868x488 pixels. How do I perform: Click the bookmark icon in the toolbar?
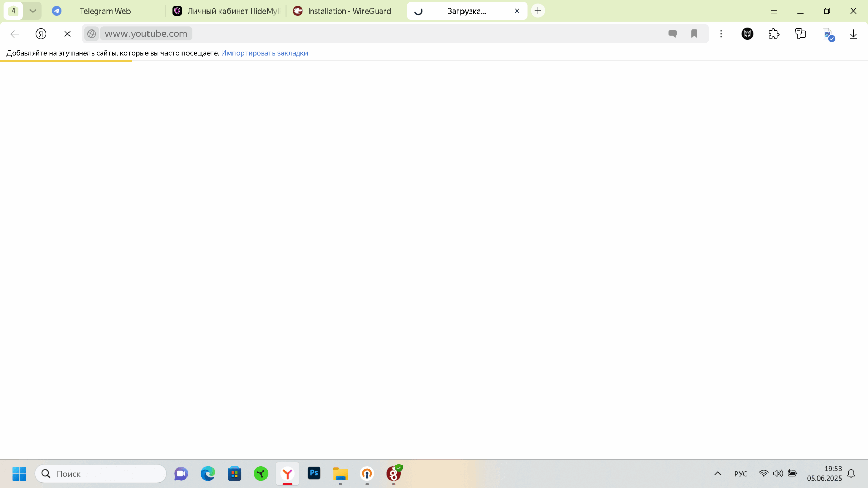click(x=694, y=34)
